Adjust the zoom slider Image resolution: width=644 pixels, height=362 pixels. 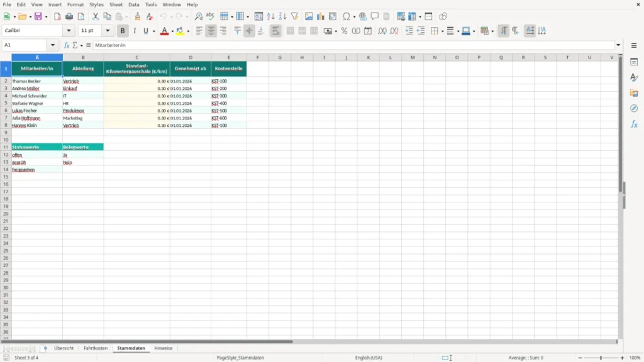(601, 358)
